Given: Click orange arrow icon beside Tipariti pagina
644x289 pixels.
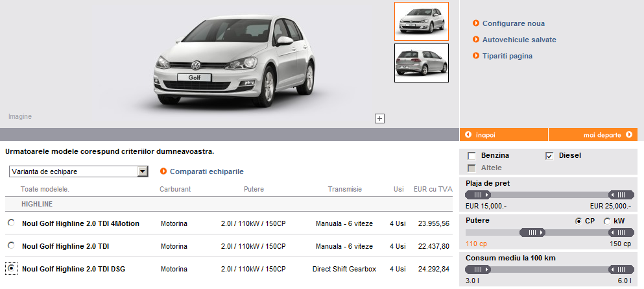Looking at the screenshot, I should point(476,55).
